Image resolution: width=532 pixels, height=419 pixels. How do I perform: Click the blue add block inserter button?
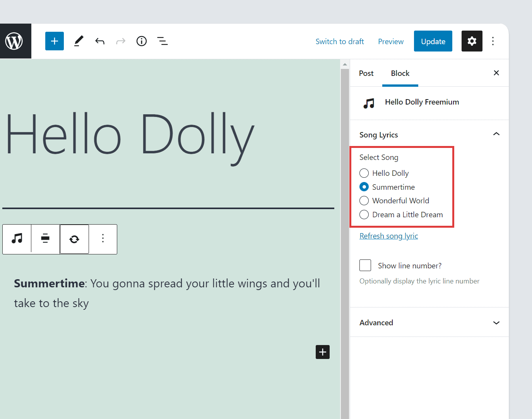pos(55,41)
